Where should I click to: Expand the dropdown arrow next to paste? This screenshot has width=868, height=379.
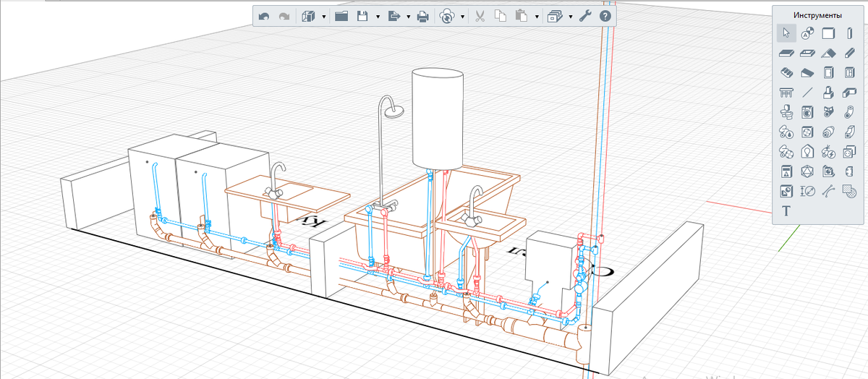click(x=536, y=16)
